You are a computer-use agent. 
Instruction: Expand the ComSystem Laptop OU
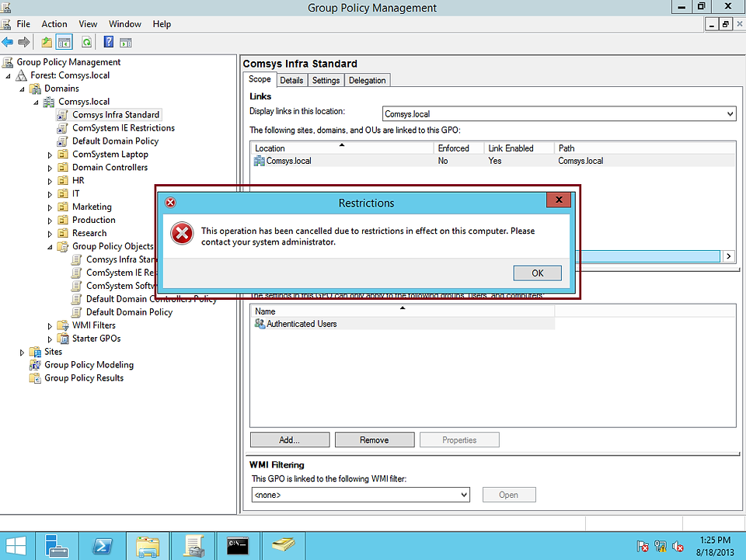pyautogui.click(x=50, y=155)
